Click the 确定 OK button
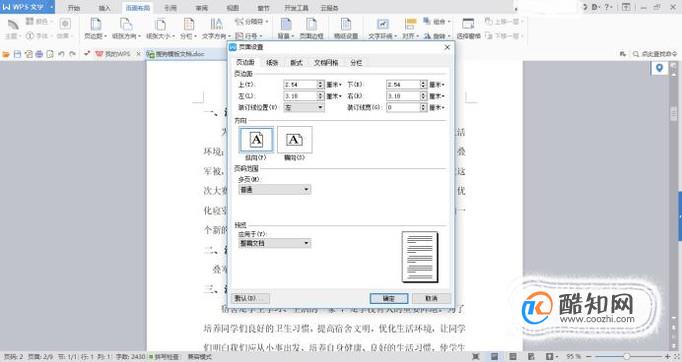The height and width of the screenshot is (362, 682). coord(389,298)
